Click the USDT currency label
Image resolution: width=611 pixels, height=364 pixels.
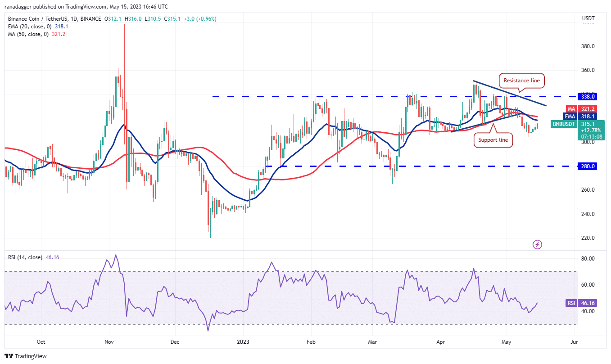[588, 18]
